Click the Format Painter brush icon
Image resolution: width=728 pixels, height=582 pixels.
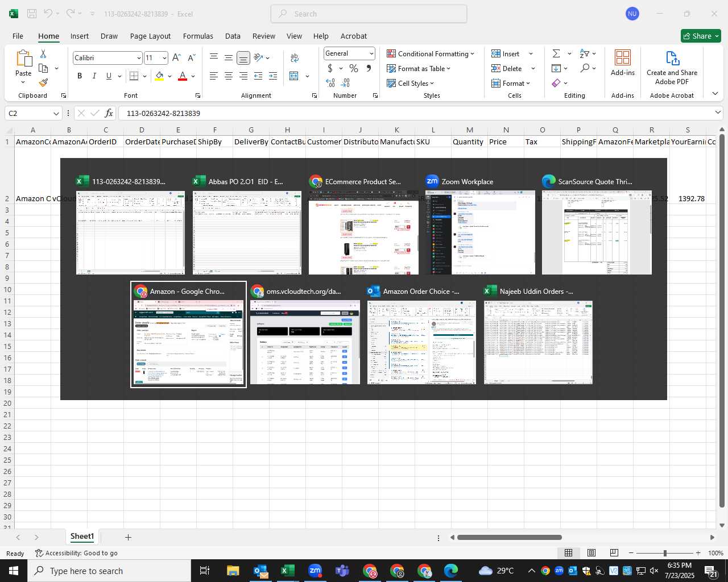point(43,82)
